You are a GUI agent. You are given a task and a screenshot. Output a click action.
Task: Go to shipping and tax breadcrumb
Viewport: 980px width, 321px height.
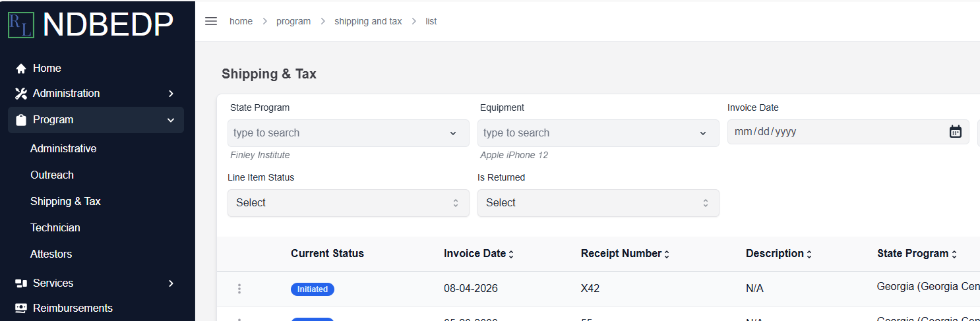tap(368, 21)
